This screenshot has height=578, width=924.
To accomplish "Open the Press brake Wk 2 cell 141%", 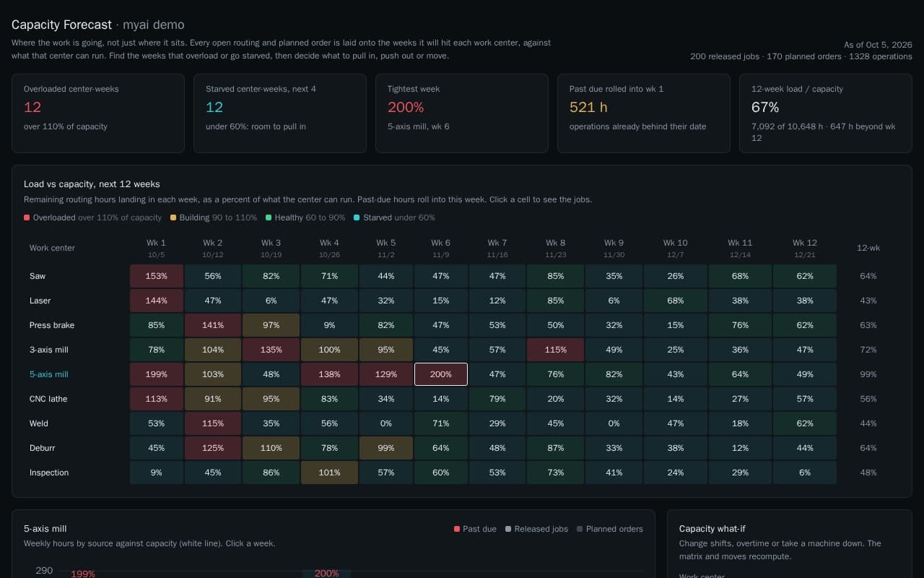I will (x=213, y=325).
